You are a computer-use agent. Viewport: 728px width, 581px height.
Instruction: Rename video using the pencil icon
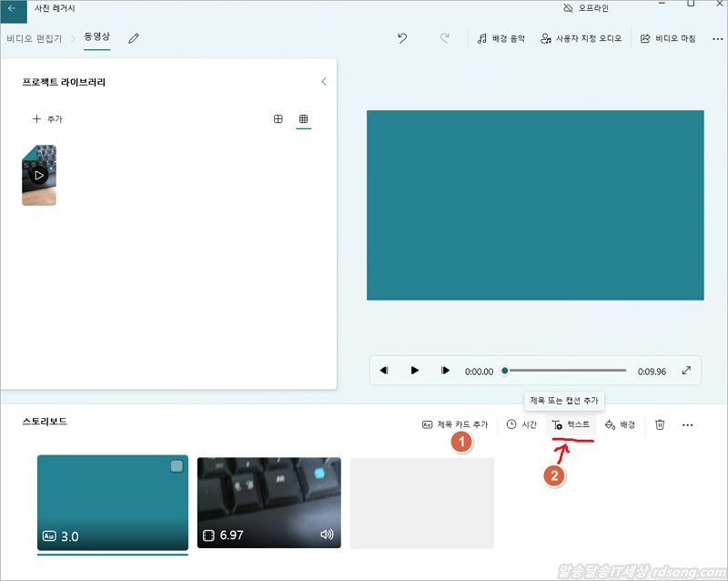point(134,38)
